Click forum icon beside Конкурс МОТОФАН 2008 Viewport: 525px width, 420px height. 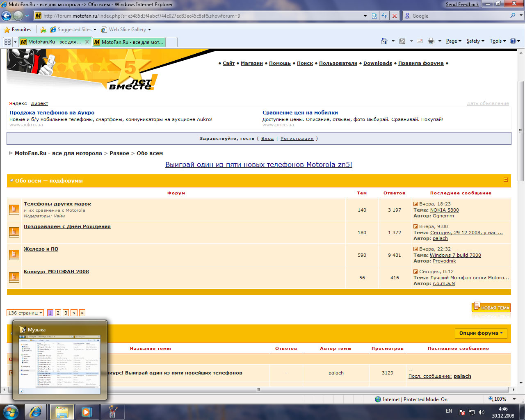pyautogui.click(x=14, y=277)
